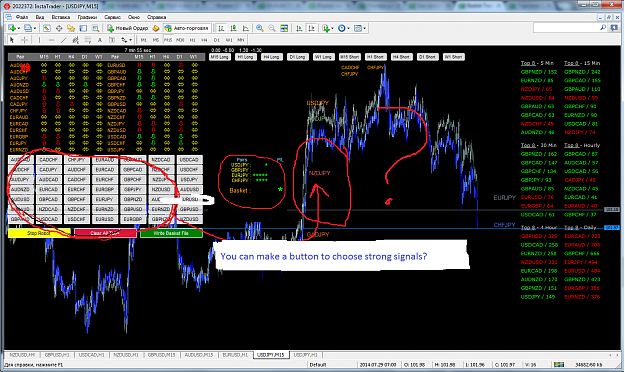Viewport: 625px width, 372px height.
Task: Open the Вставка menu
Action: pyautogui.click(x=61, y=17)
